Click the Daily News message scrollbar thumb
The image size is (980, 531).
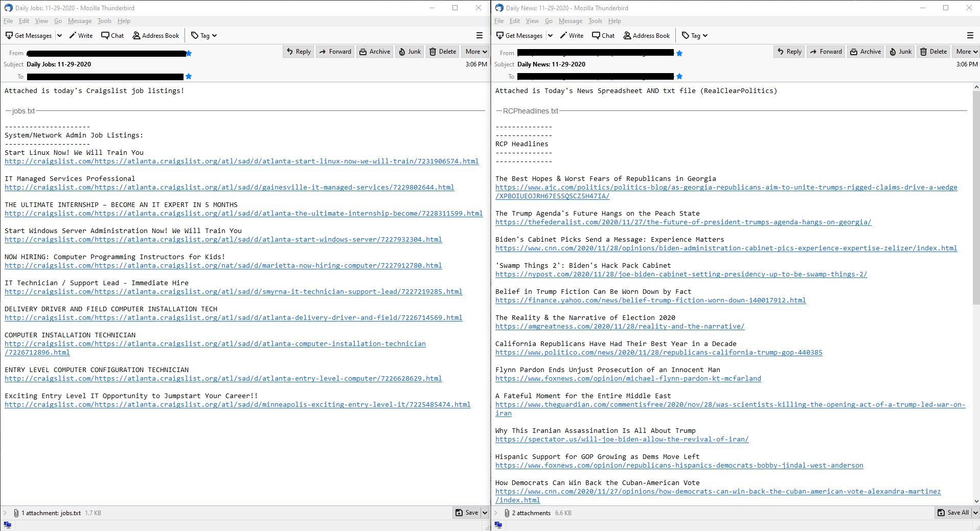[976, 198]
